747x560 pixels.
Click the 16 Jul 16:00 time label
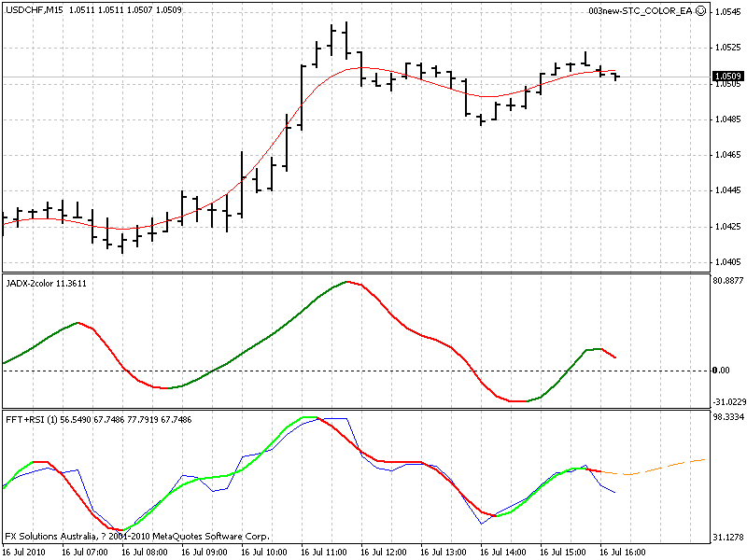point(623,553)
